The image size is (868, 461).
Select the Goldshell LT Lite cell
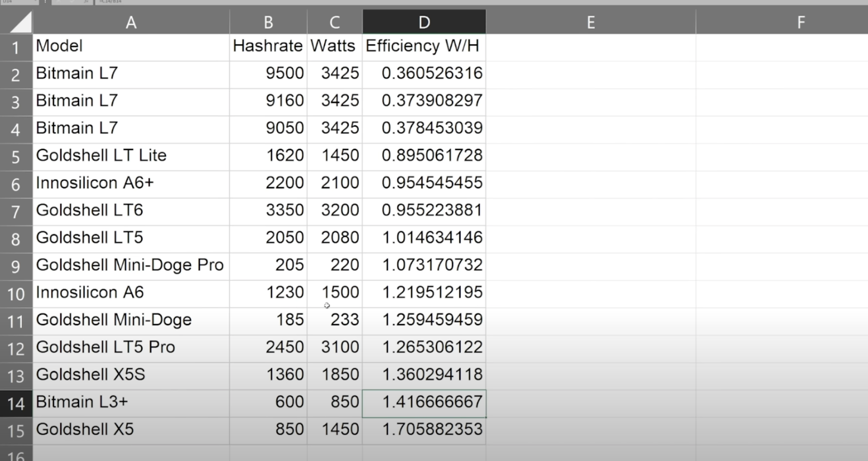(x=131, y=156)
